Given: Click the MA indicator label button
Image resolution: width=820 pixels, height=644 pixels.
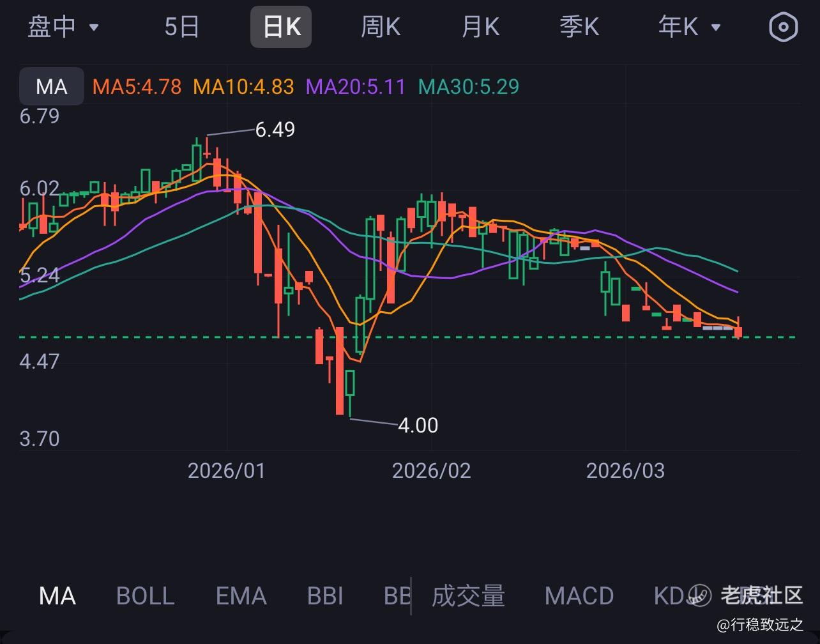Looking at the screenshot, I should pyautogui.click(x=52, y=86).
